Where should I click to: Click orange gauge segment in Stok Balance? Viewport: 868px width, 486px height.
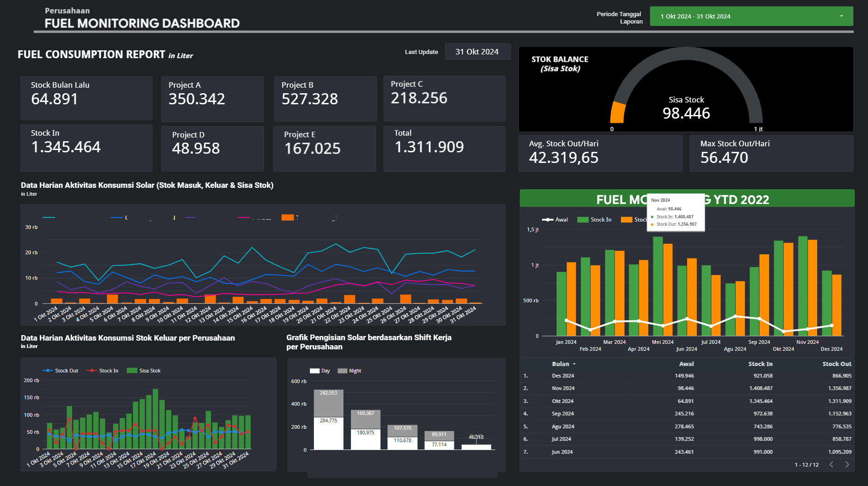[x=617, y=112]
